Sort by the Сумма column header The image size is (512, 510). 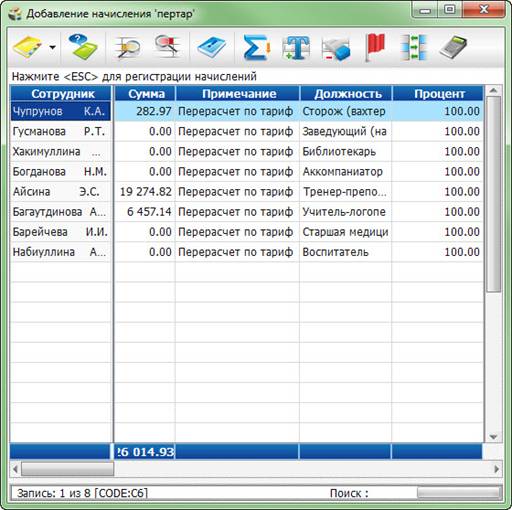[x=145, y=94]
